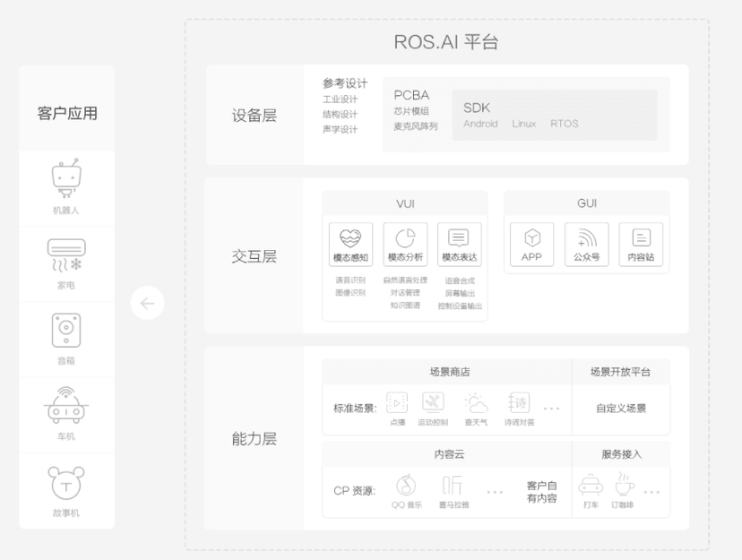This screenshot has width=742, height=560.
Task: Click the left arrow circle button
Action: 147,303
